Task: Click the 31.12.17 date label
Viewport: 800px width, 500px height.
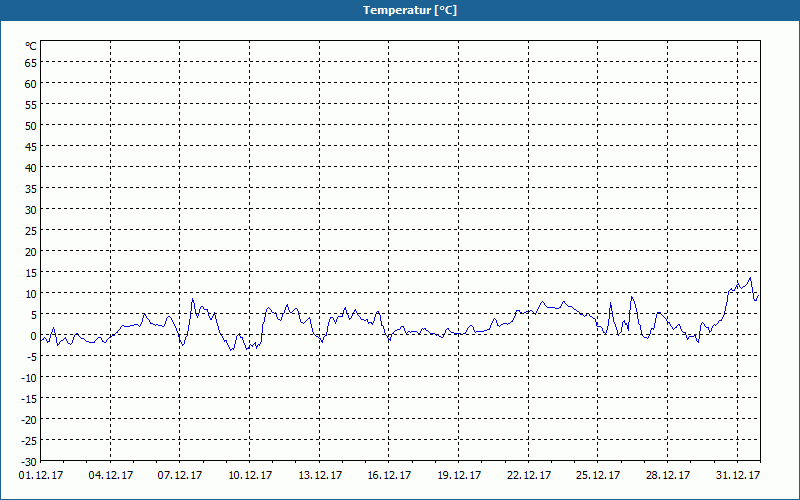Action: coord(738,475)
